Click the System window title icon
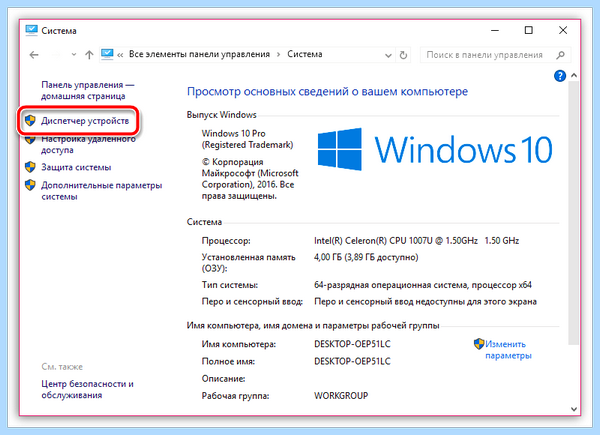The width and height of the screenshot is (600, 435). (31, 30)
